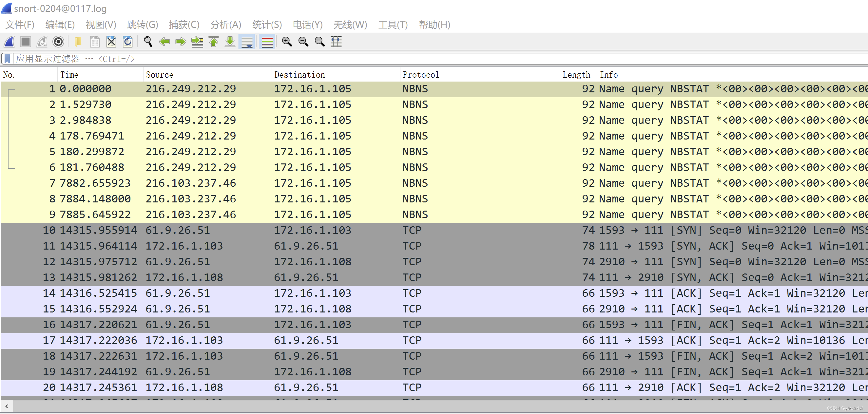Sort by the Time column header
Image resolution: width=868 pixels, height=414 pixels.
pos(100,75)
